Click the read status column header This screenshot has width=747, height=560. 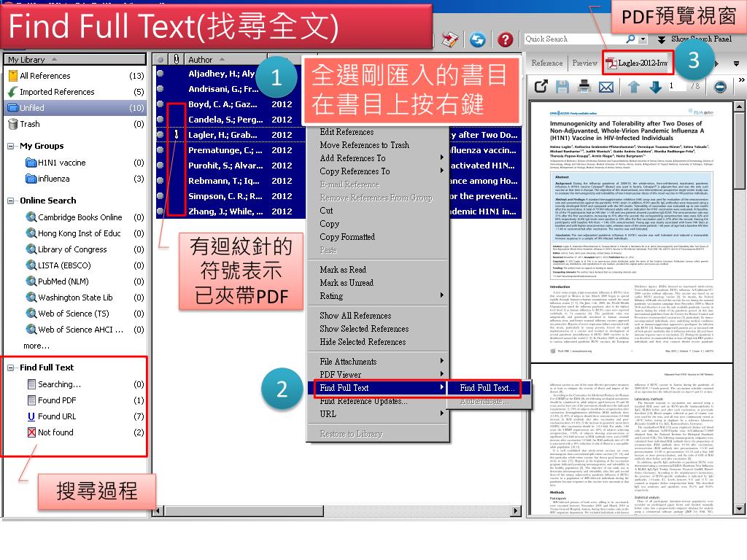point(160,60)
